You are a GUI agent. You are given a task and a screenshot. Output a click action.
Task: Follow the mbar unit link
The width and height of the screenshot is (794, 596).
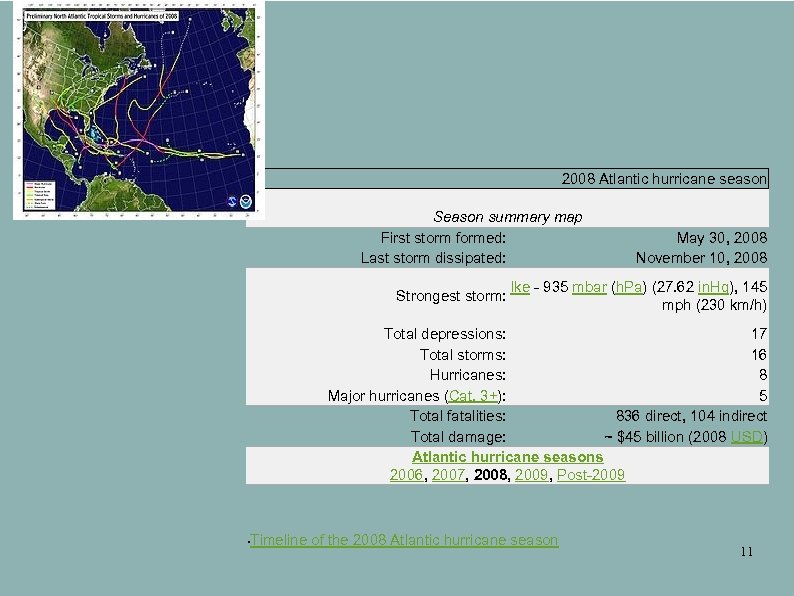coord(589,287)
